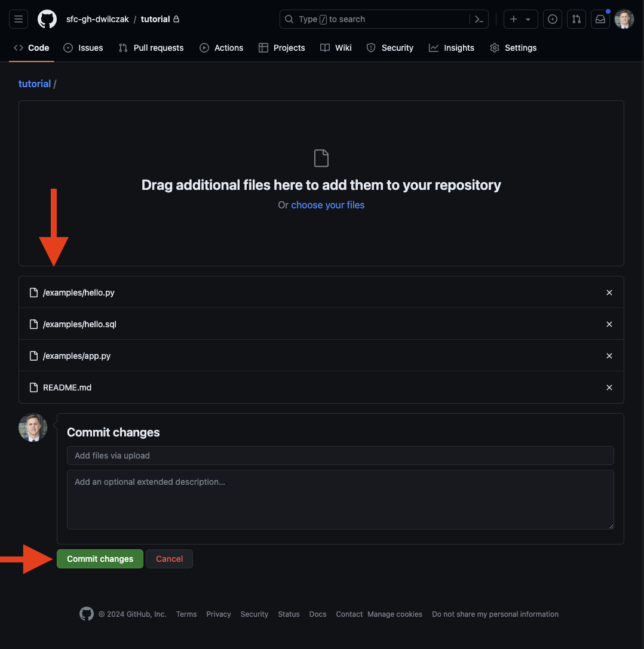Remove /examples/app.py from upload list
Viewport: 644px width, 649px height.
[x=609, y=356]
